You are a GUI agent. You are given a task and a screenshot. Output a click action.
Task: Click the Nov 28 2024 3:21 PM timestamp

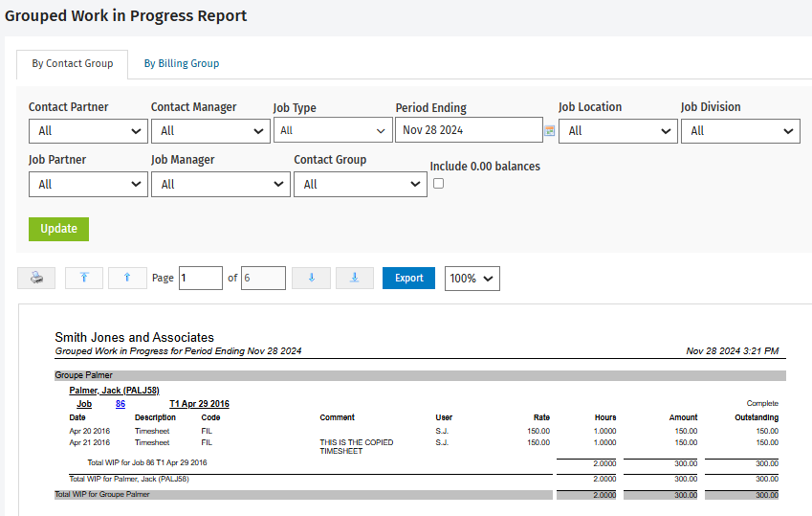tap(733, 351)
